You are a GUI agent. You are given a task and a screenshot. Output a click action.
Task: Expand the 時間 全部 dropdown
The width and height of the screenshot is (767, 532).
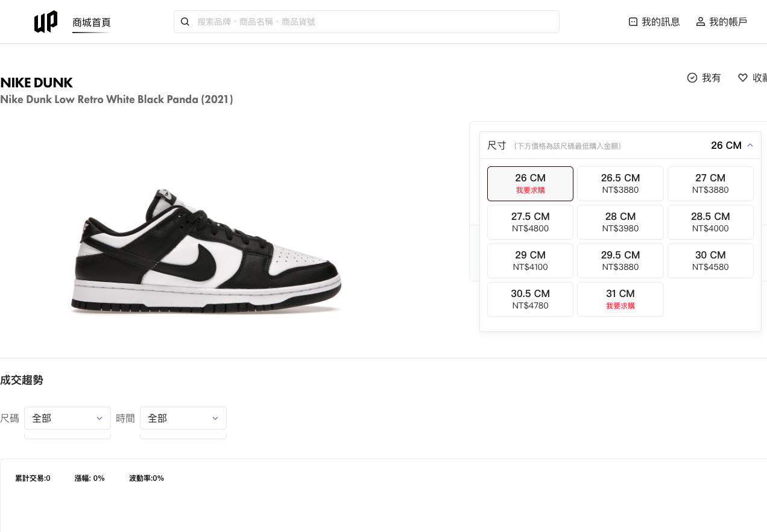183,418
